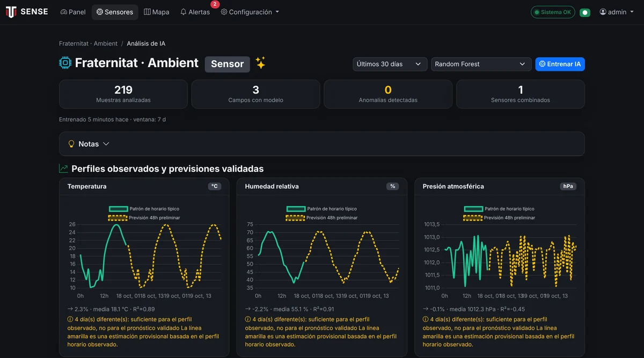Expand the Configuración dropdown menu
644x358 pixels.
250,12
